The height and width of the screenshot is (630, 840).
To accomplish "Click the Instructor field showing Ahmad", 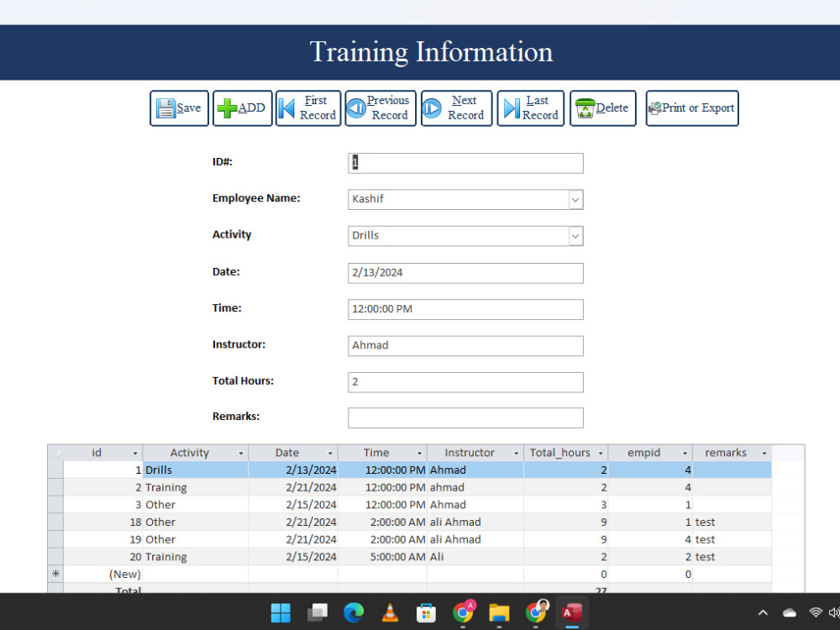I will coord(465,345).
